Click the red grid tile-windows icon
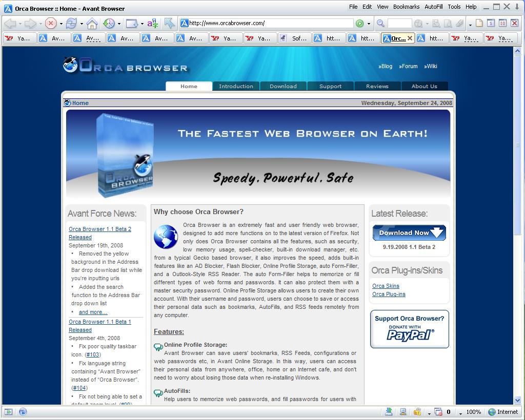The width and height of the screenshot is (525, 420). 502,23
